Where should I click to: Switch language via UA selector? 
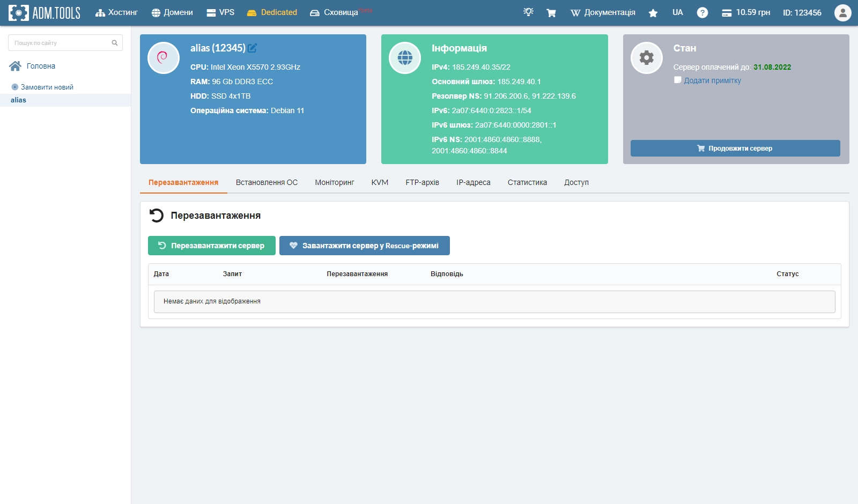[677, 12]
